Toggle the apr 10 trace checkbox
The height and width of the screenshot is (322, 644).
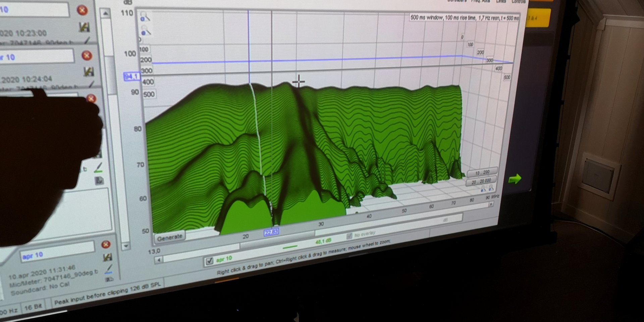(210, 261)
